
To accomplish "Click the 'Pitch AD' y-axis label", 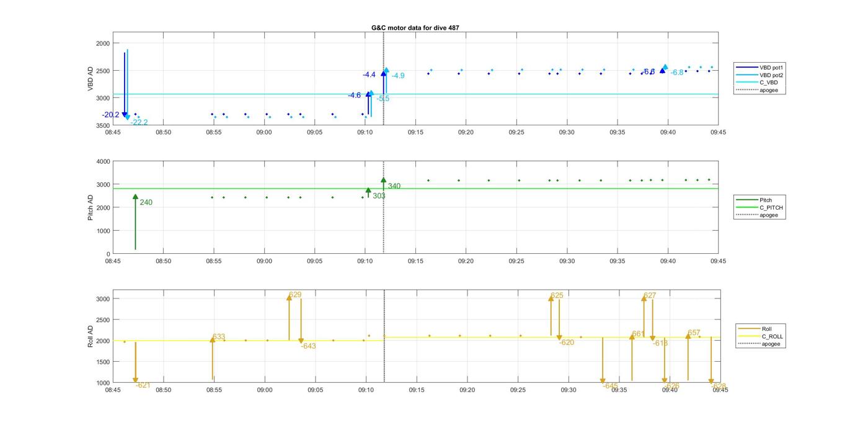I will [91, 208].
